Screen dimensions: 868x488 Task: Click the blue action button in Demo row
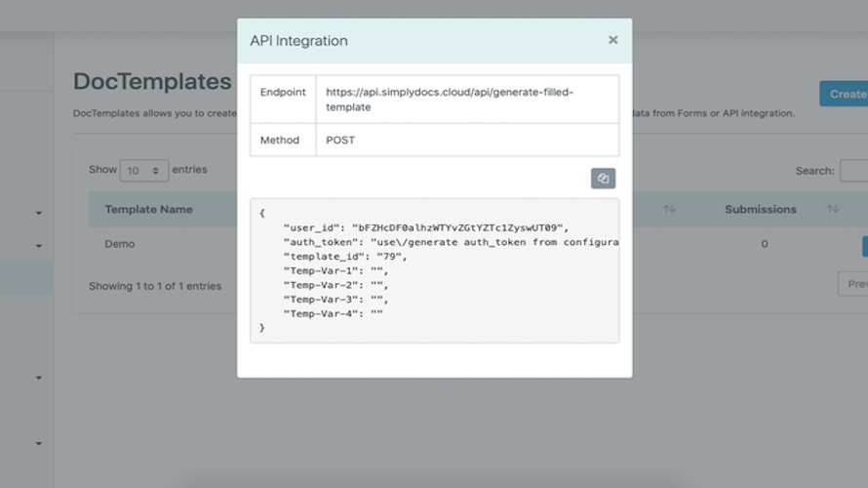coord(864,245)
